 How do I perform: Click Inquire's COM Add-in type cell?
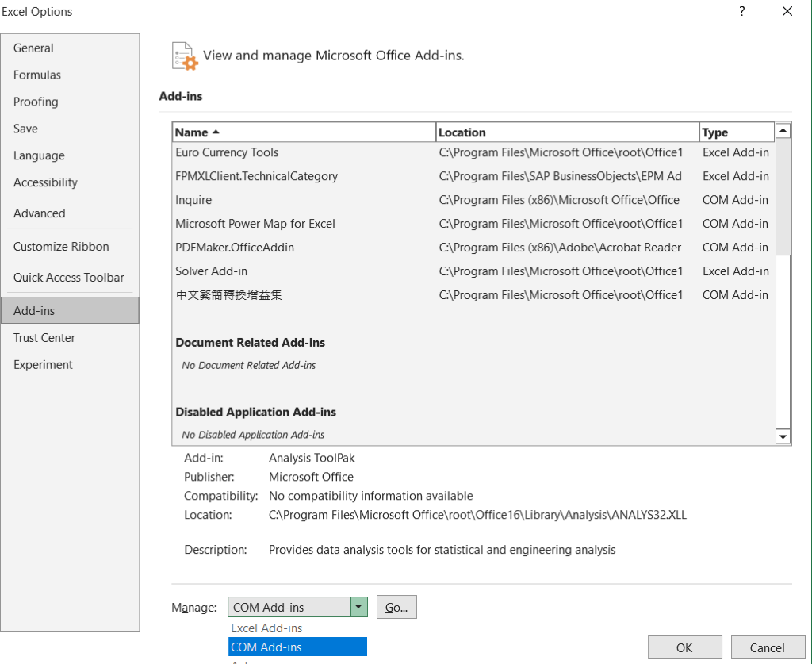735,200
